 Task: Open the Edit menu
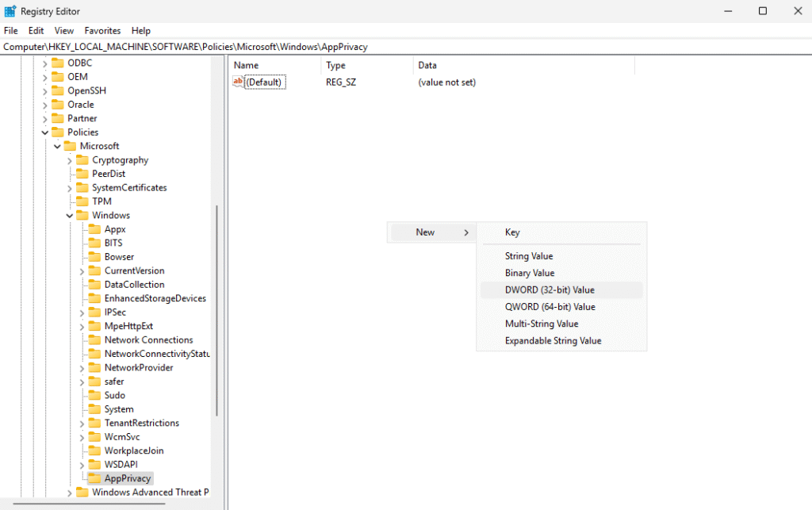coord(36,31)
